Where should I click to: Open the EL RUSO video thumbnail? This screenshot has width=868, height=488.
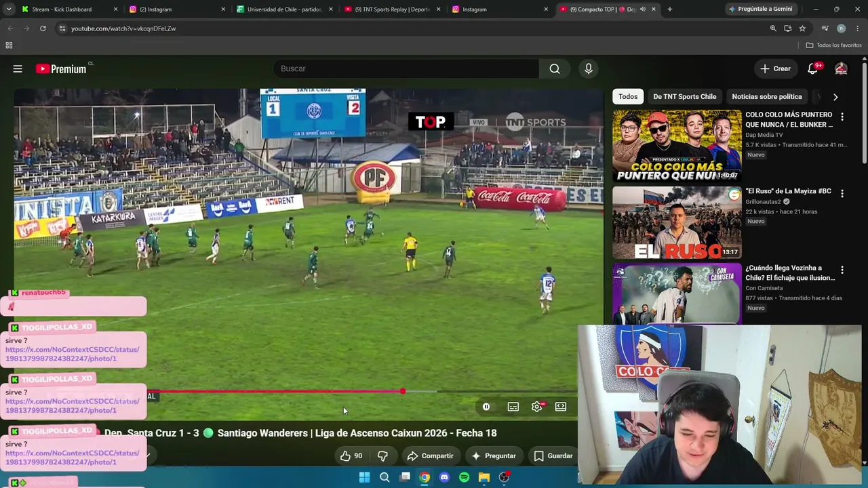(677, 223)
